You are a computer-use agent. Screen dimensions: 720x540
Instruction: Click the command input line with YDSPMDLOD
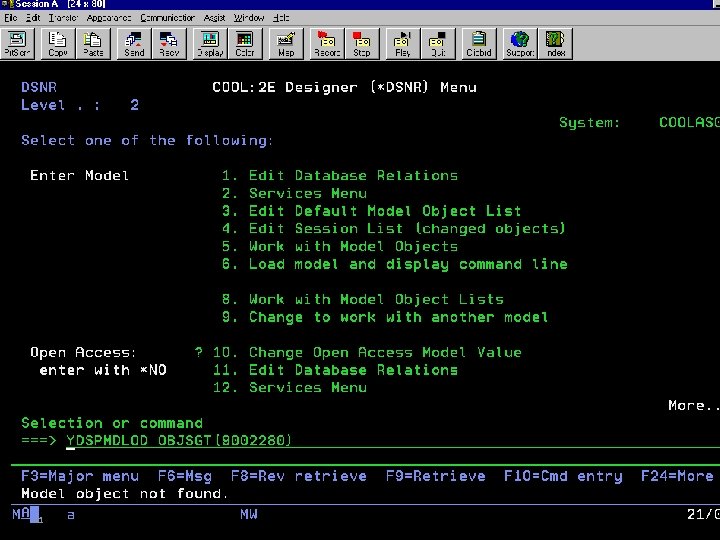393,440
